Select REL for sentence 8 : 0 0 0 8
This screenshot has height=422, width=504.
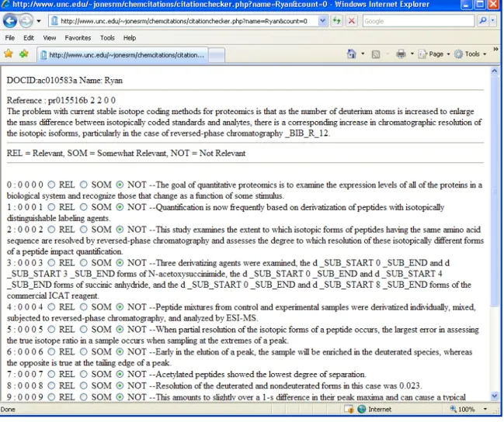coord(51,386)
